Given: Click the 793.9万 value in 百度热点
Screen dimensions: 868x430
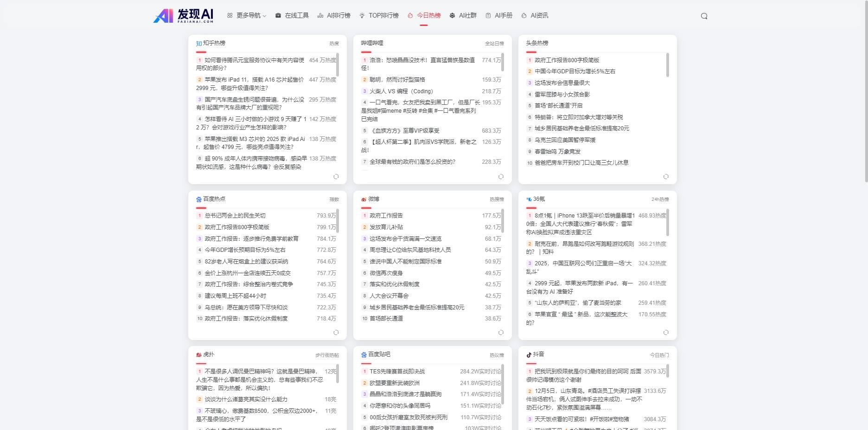Looking at the screenshot, I should [x=326, y=216].
